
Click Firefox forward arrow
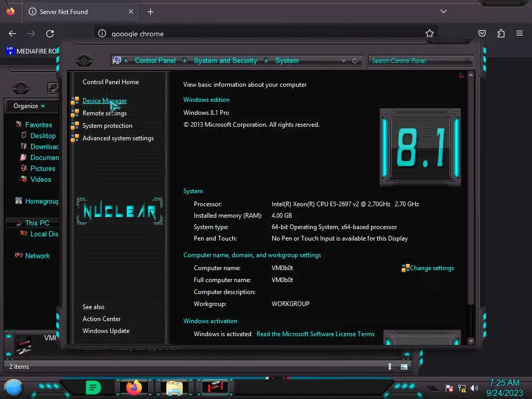tap(31, 34)
